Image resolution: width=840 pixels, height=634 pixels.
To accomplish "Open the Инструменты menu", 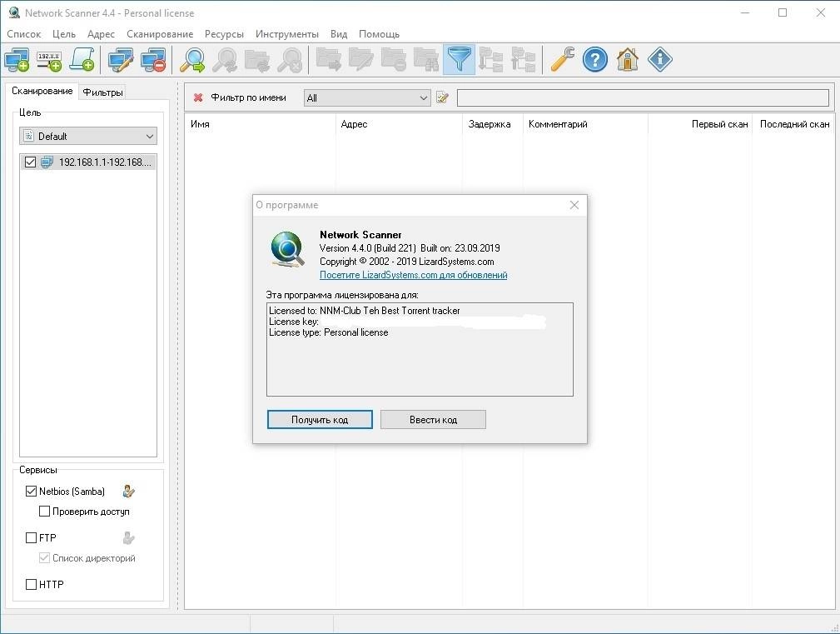I will pyautogui.click(x=286, y=34).
